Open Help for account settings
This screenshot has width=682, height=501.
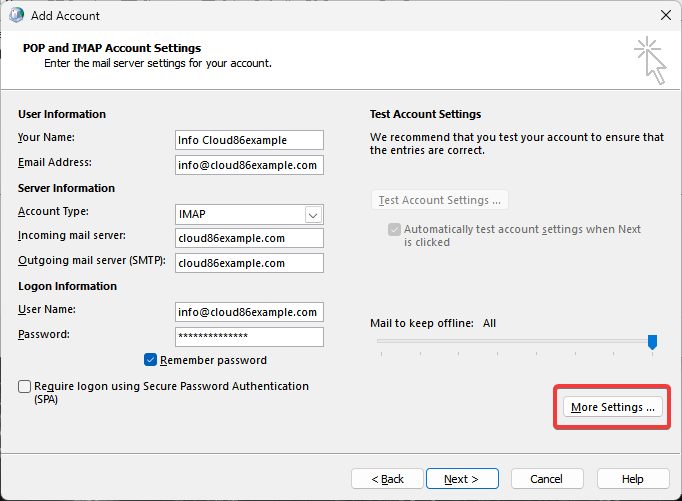(633, 479)
